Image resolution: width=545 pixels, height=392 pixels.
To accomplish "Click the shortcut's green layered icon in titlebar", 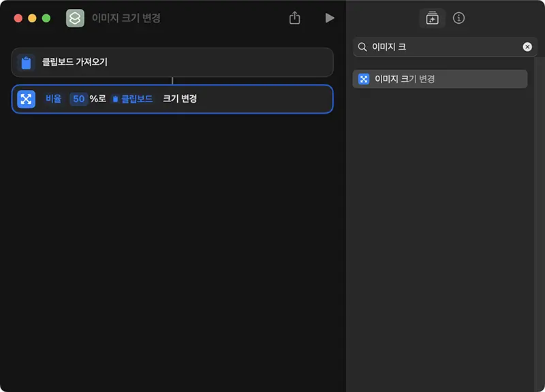I will (x=75, y=18).
